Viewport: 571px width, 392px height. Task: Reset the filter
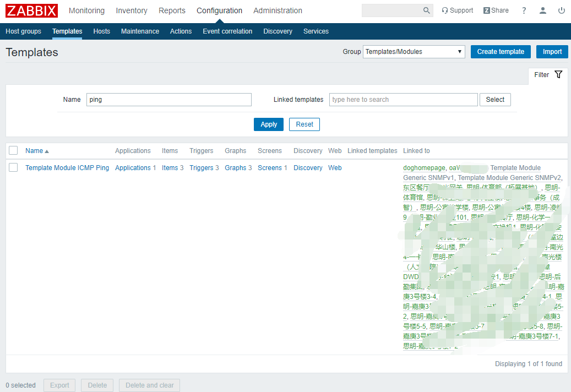(x=304, y=124)
